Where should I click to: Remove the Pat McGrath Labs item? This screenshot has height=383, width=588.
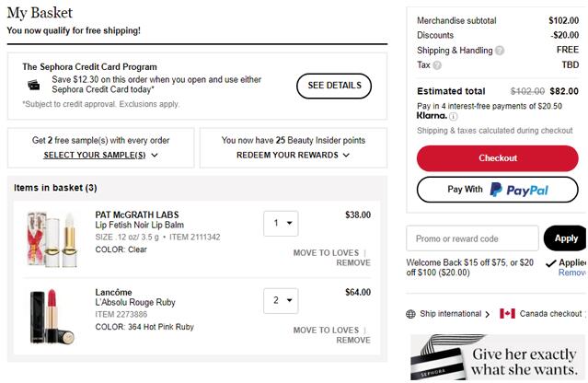pos(353,263)
